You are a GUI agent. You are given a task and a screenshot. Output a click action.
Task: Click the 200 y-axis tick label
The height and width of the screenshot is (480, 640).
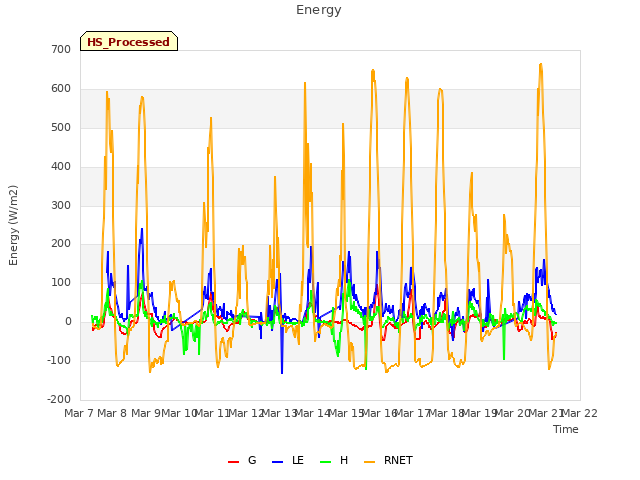point(61,244)
